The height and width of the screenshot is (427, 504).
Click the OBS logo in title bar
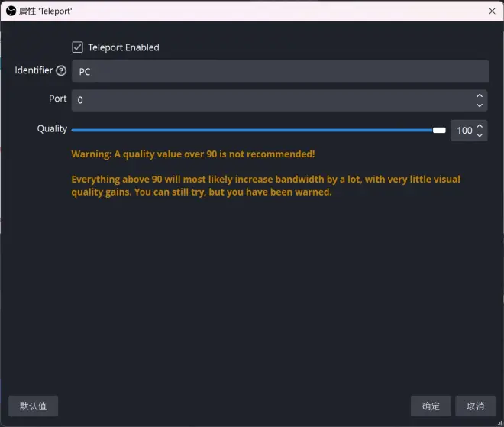pos(11,11)
